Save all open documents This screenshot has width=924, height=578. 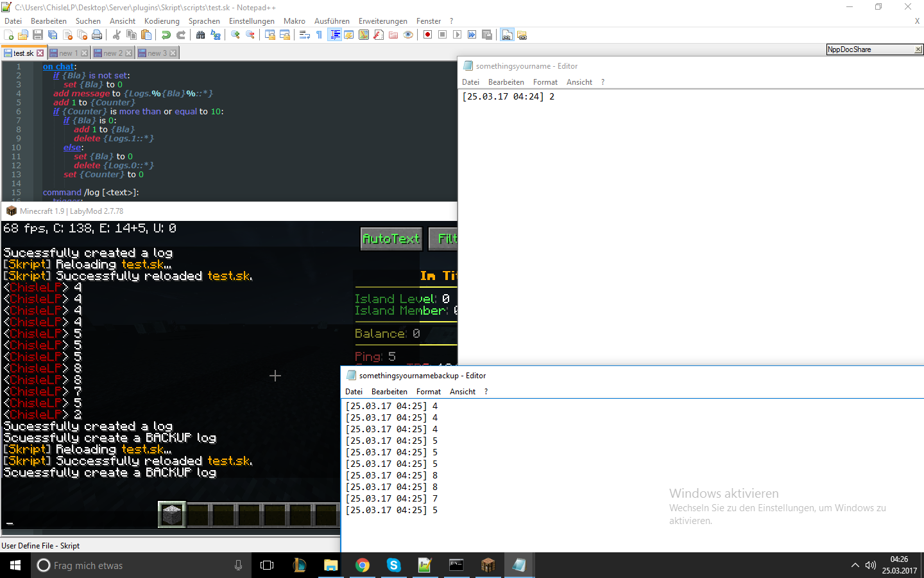[53, 35]
